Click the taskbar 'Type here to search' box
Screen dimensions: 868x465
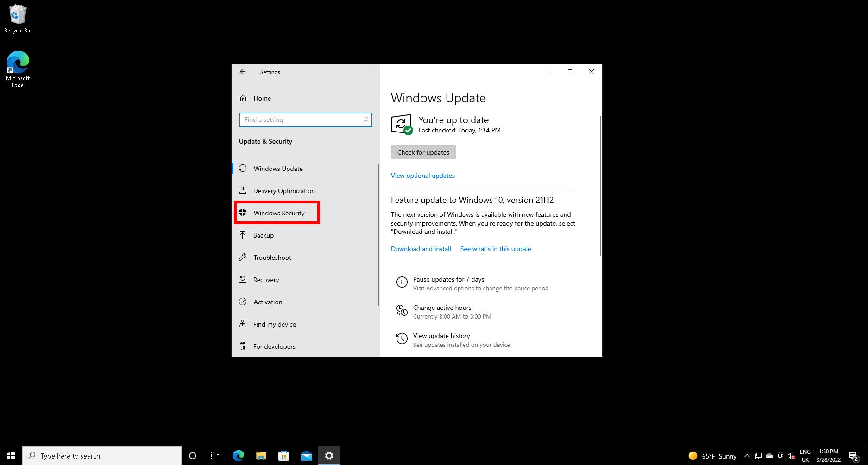102,456
